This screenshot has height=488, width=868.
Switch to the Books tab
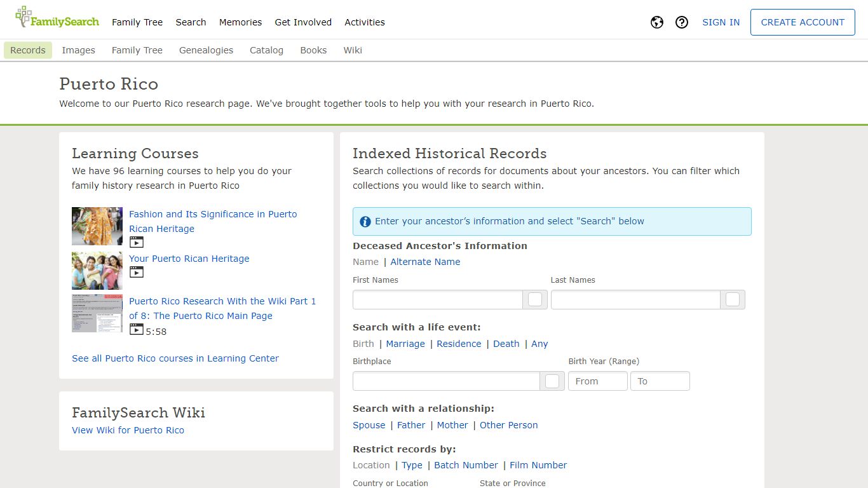(313, 50)
